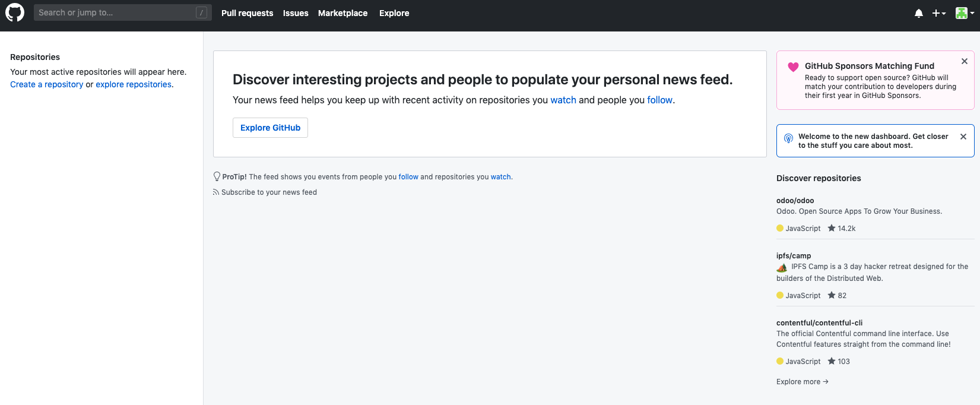Follow the follow link in news feed description

coord(659,100)
